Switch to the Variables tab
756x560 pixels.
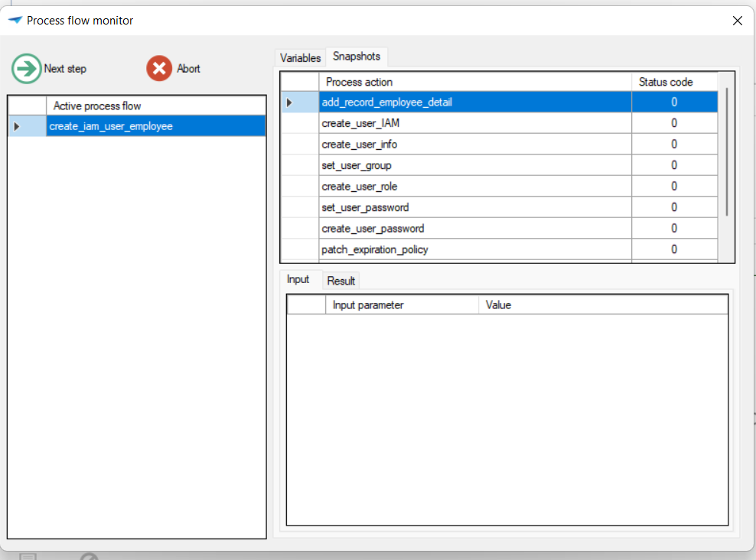coord(301,58)
